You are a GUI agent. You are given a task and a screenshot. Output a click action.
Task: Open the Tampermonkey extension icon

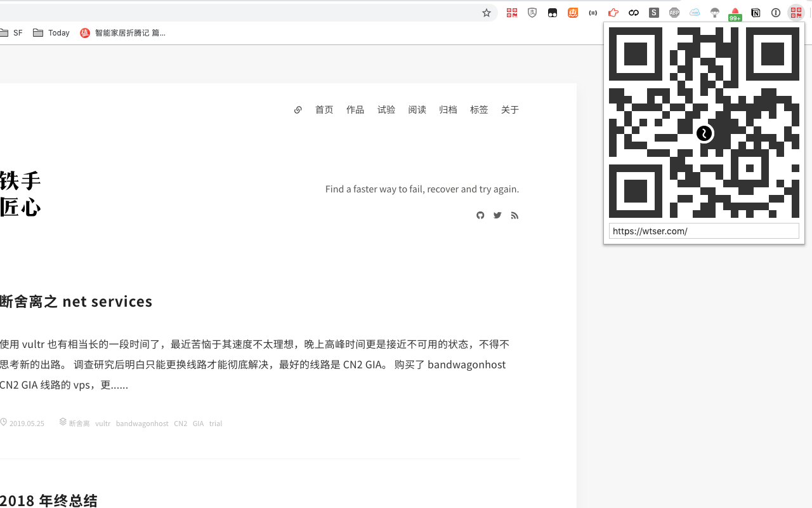coord(553,13)
